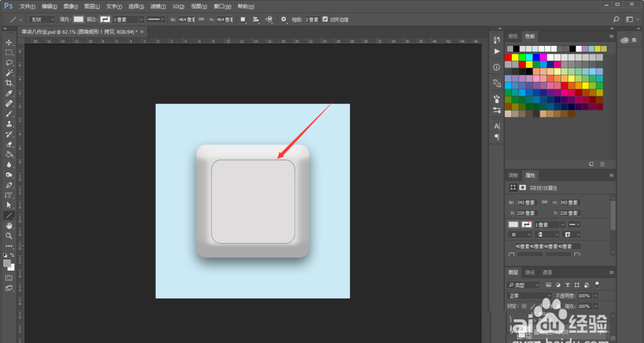Select the Zoom tool in toolbox

coord(9,236)
